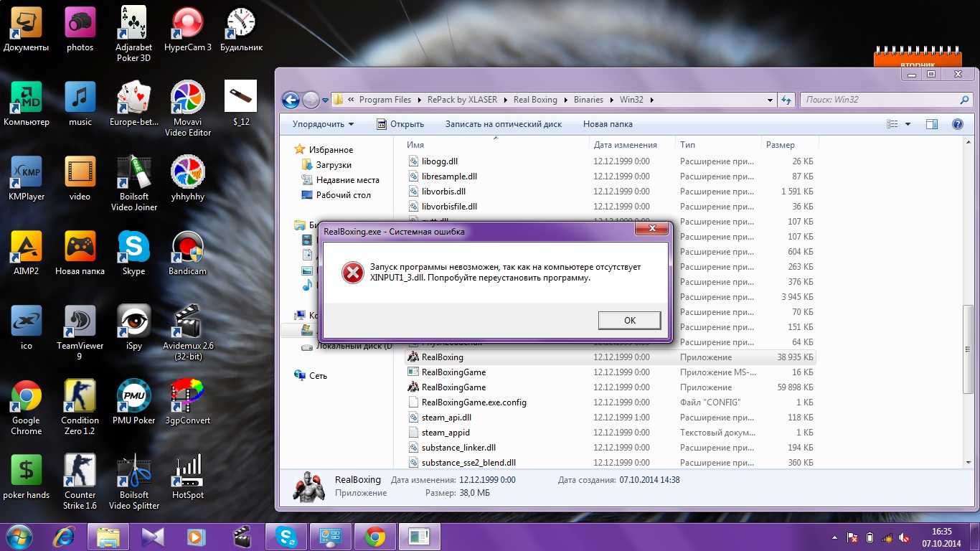This screenshot has width=980, height=551.
Task: Click the Chrome icon in the taskbar
Action: click(375, 537)
